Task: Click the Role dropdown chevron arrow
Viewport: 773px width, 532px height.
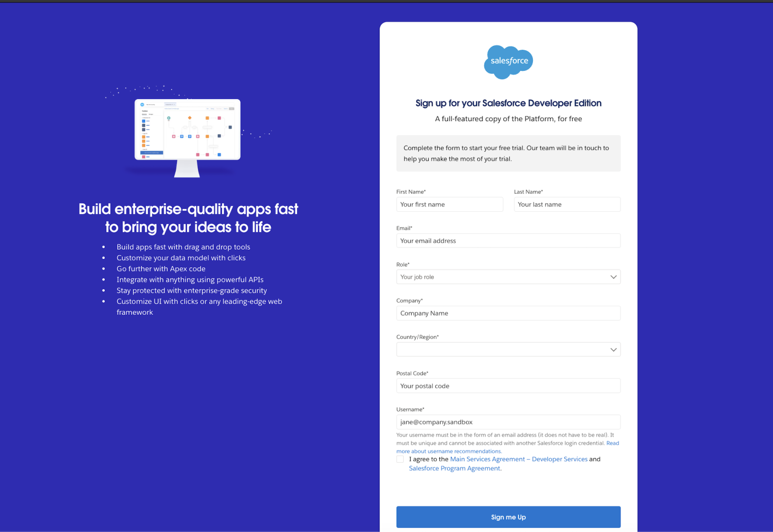Action: tap(613, 277)
